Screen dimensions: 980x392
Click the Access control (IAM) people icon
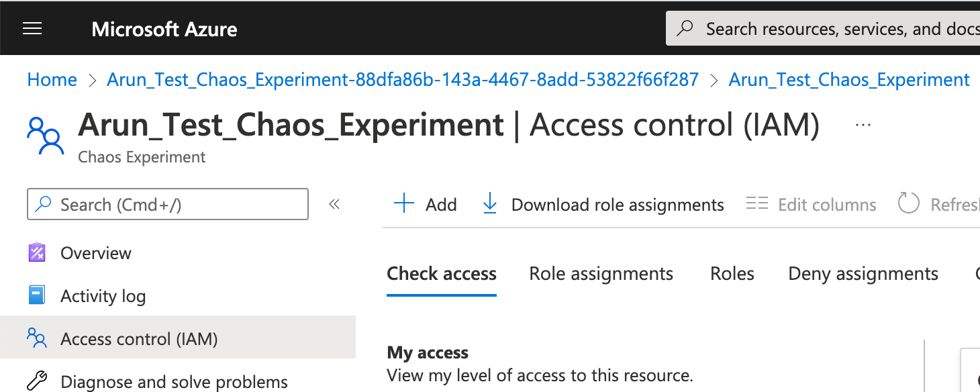click(37, 338)
